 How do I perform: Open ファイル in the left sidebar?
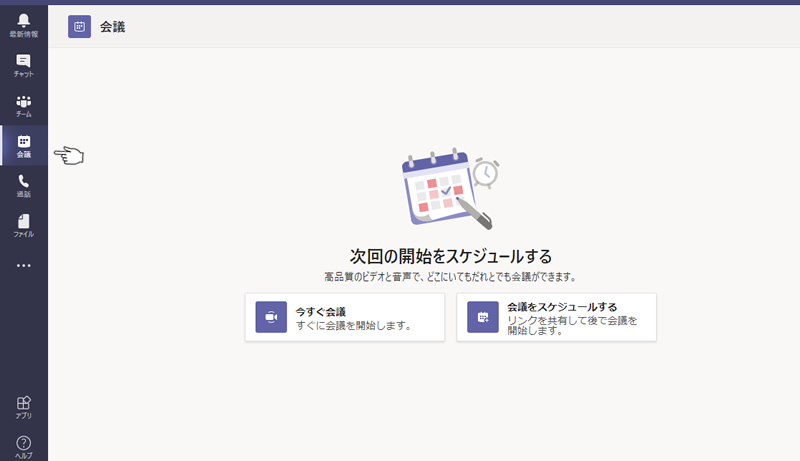(x=23, y=225)
